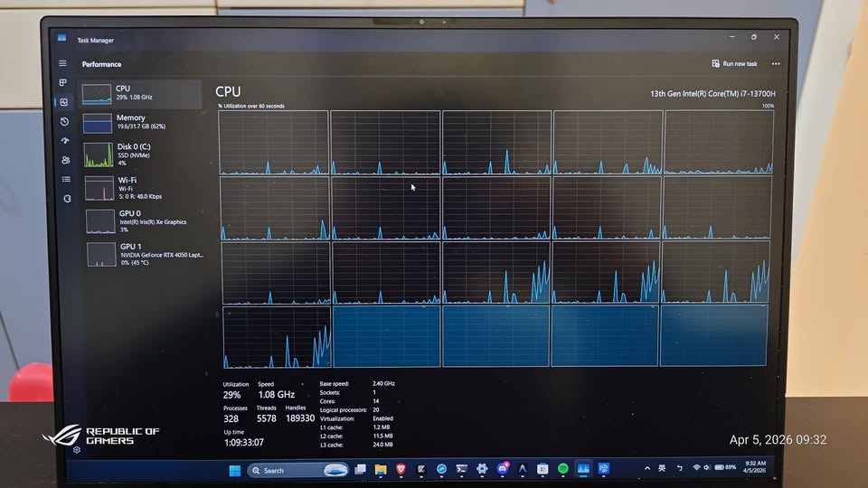Viewport: 868px width, 488px height.
Task: Open Task View from the taskbar
Action: pos(361,469)
